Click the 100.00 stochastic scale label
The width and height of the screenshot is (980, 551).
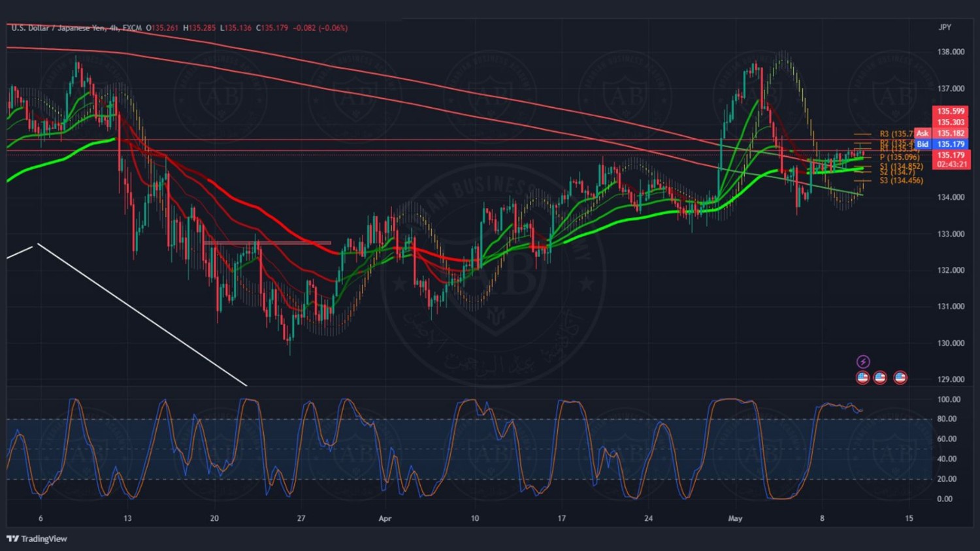coord(949,400)
